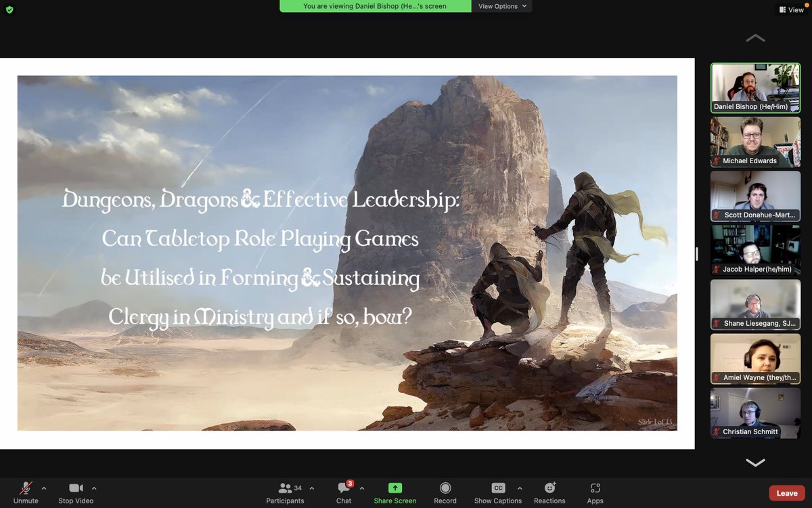This screenshot has height=508, width=812.
Task: Expand captions options arrow
Action: click(520, 488)
